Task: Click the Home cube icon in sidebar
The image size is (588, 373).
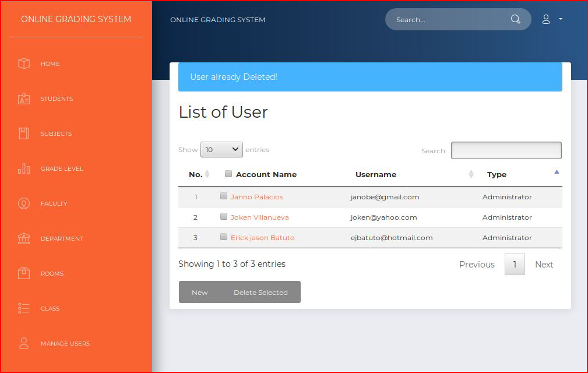Action: pyautogui.click(x=24, y=64)
